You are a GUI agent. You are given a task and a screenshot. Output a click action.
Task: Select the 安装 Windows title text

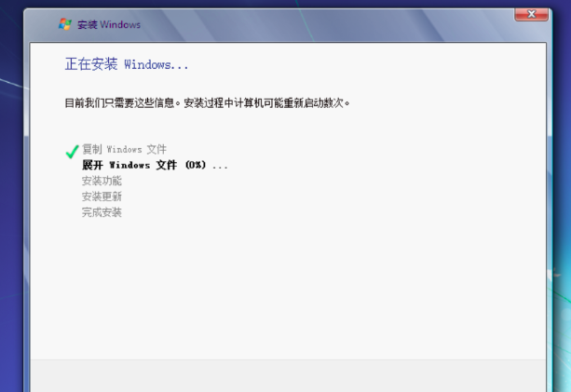tap(109, 25)
